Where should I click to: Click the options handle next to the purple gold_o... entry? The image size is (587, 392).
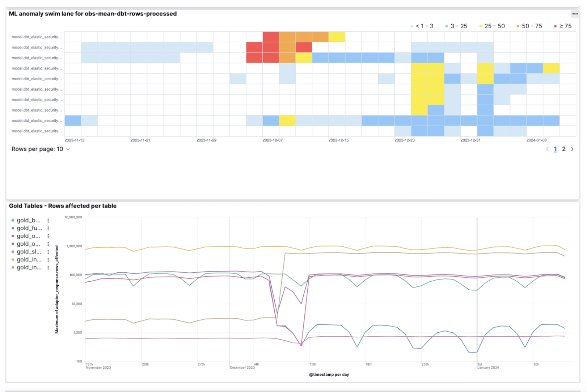pos(48,244)
